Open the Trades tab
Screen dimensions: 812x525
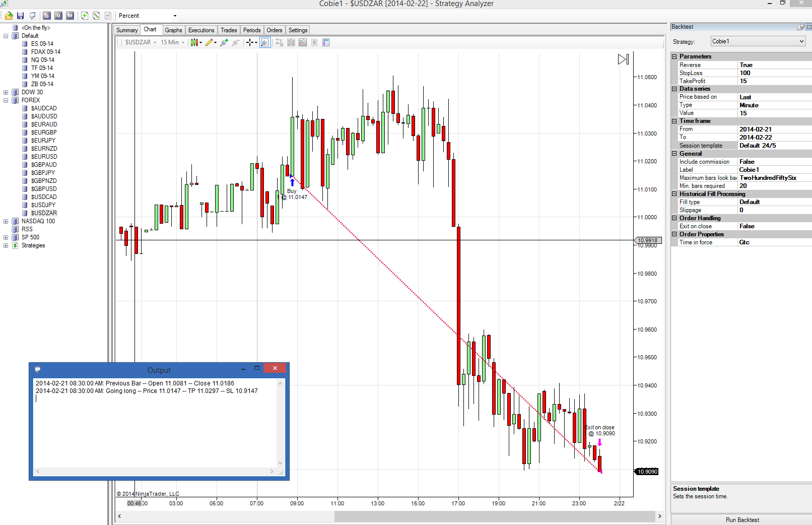coord(229,30)
